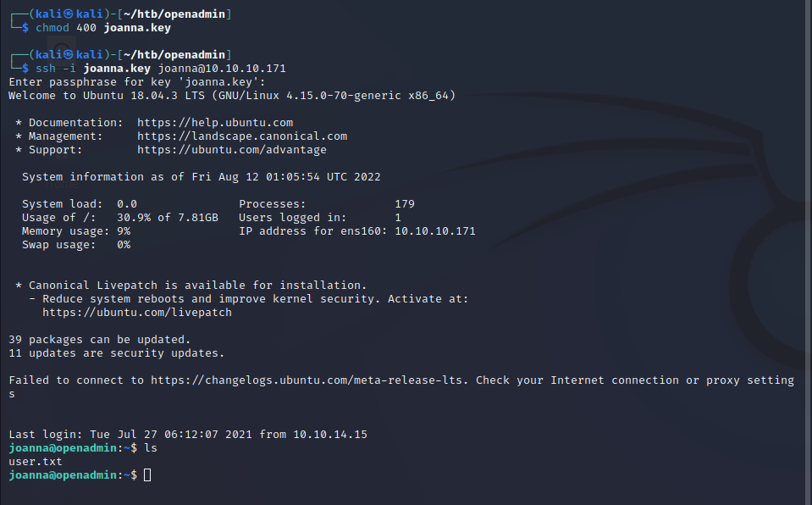Click the 'Swap usage: 0%' entry
The height and width of the screenshot is (505, 812).
tap(76, 245)
